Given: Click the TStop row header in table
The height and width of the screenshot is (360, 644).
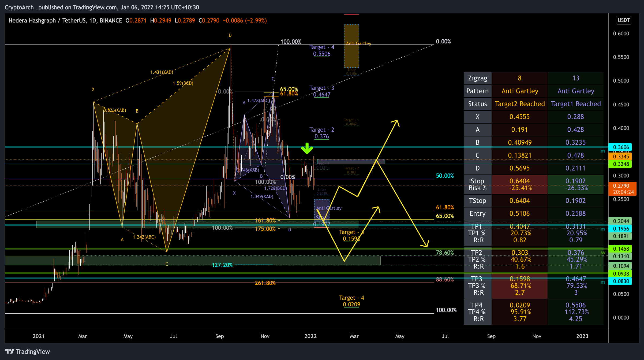Looking at the screenshot, I should (477, 201).
